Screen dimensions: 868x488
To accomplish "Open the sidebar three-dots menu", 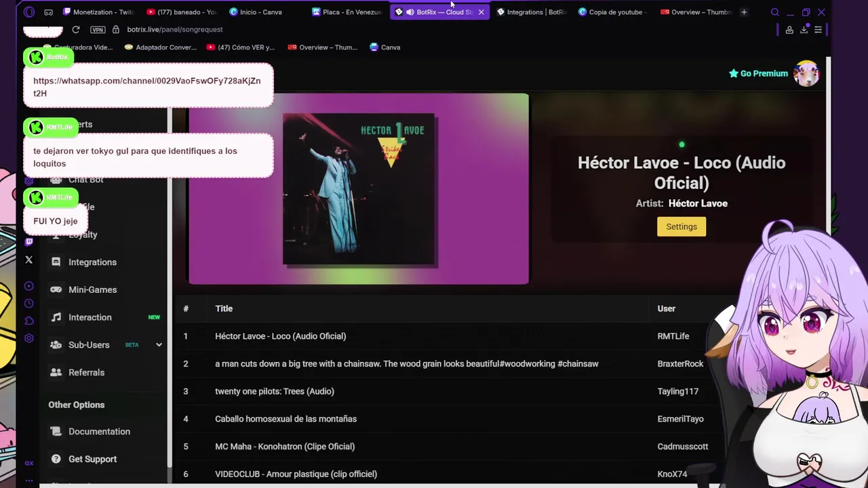I will (28, 480).
